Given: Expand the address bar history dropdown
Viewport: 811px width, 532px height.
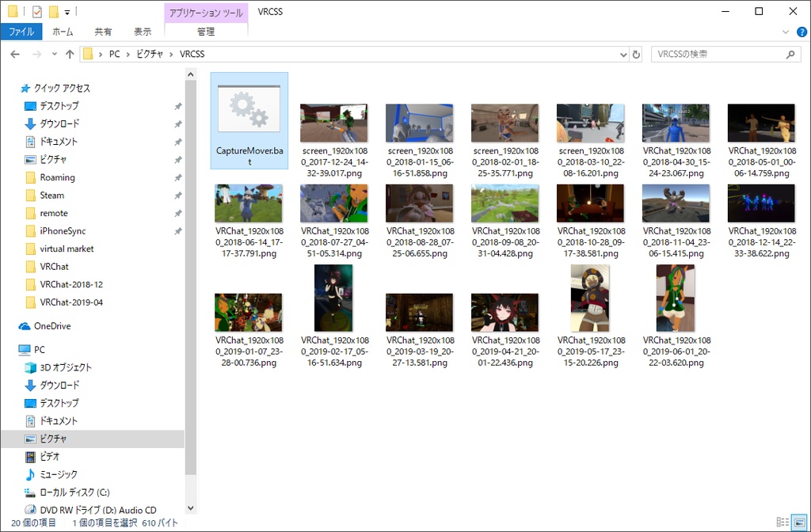Looking at the screenshot, I should pyautogui.click(x=623, y=55).
